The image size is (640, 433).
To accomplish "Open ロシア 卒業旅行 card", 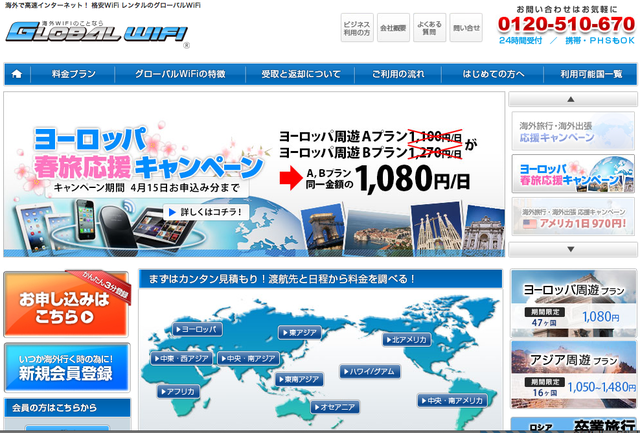I will [x=573, y=424].
